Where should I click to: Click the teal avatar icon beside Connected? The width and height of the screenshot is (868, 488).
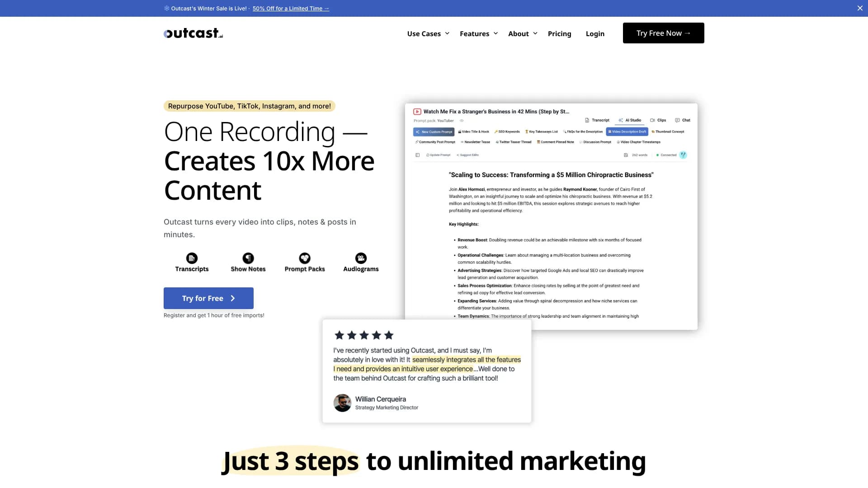(x=683, y=155)
